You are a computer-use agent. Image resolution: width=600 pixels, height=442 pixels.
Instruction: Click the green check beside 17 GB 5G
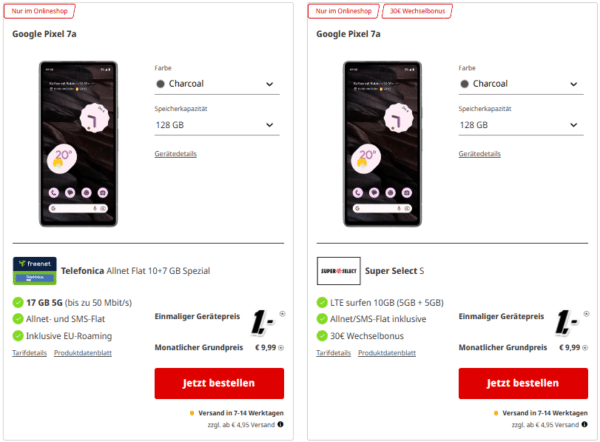(x=18, y=302)
